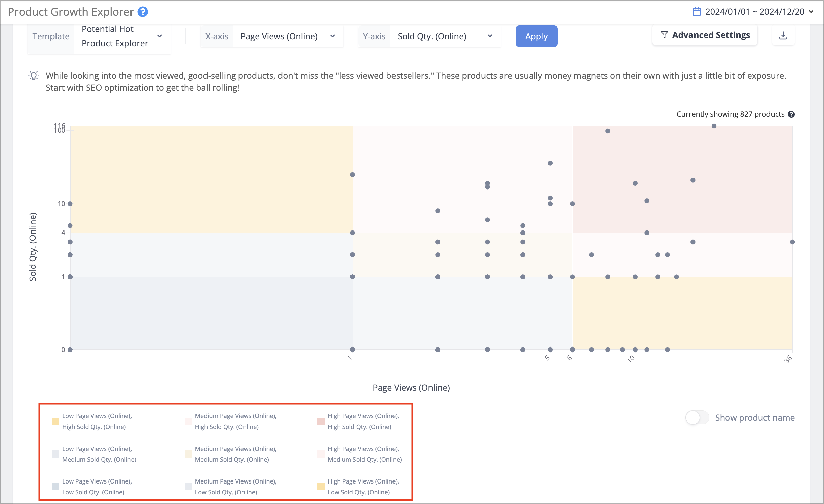This screenshot has height=504, width=824.
Task: Click High Page Views, Low Sold Qty. legend swatch
Action: click(321, 487)
